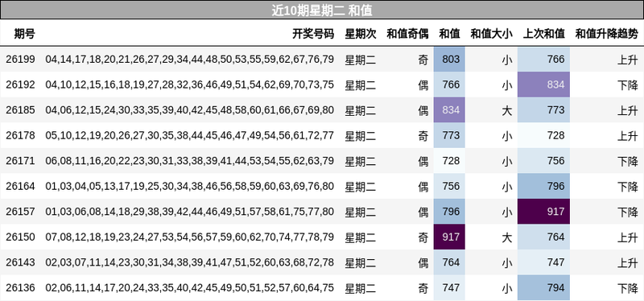Click 和值 cell 764 in row 26143
The height and width of the screenshot is (301, 644).
point(449,262)
